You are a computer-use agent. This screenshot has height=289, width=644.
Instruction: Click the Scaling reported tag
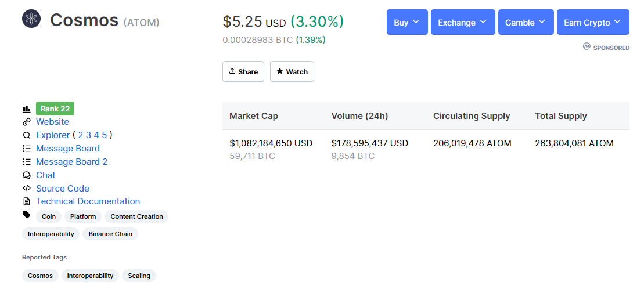[139, 276]
